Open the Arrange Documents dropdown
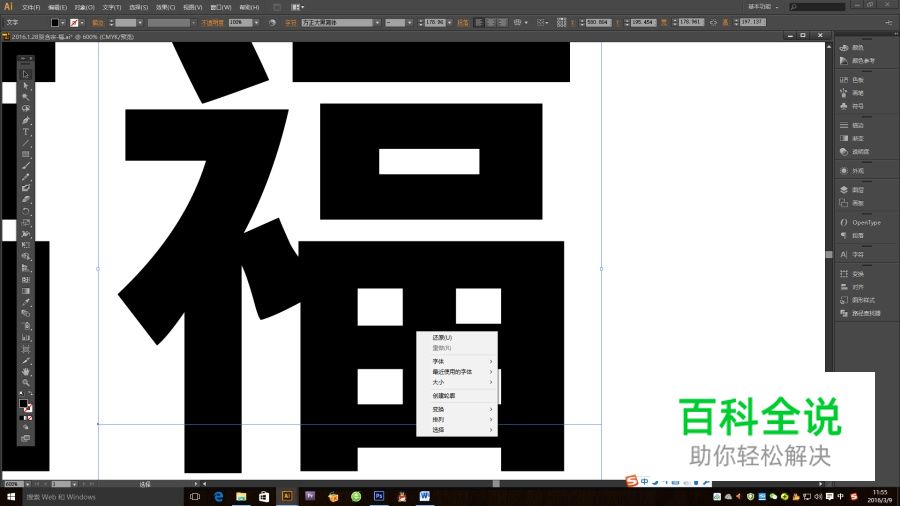 click(297, 7)
